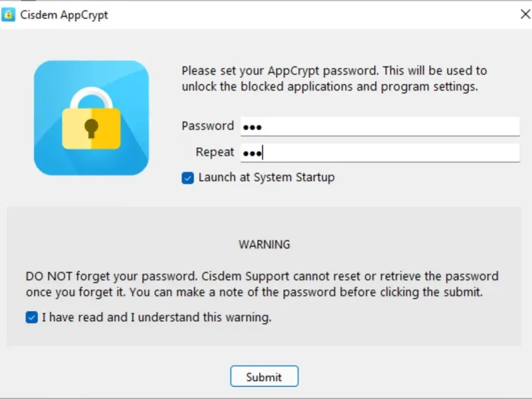This screenshot has height=399, width=532.
Task: Click the WARNING heading text
Action: (264, 245)
